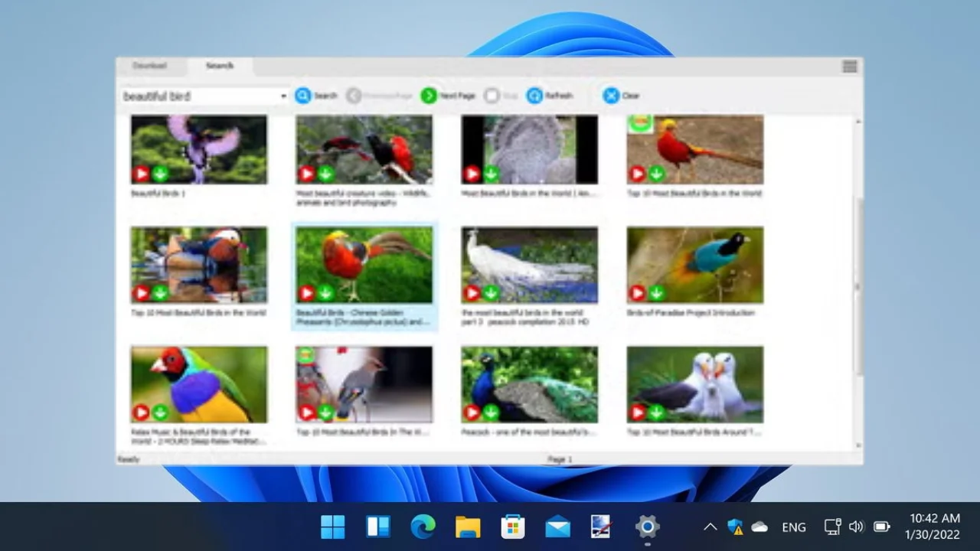Go back with the Previous Page button
The image size is (980, 551).
380,96
